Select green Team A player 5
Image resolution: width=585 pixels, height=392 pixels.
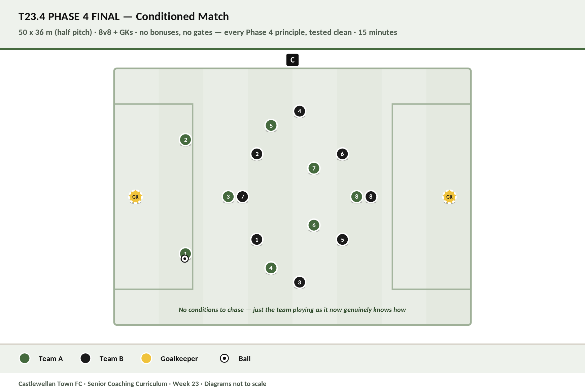[271, 125]
